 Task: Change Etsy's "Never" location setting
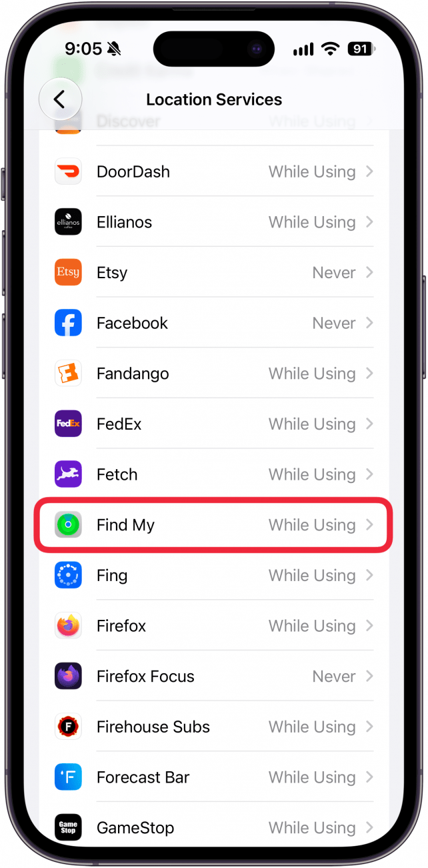(333, 272)
